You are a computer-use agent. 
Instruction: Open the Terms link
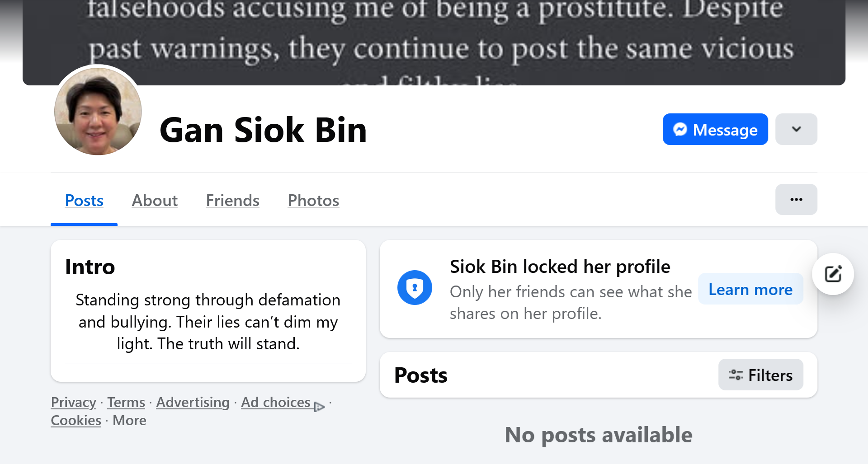[126, 402]
